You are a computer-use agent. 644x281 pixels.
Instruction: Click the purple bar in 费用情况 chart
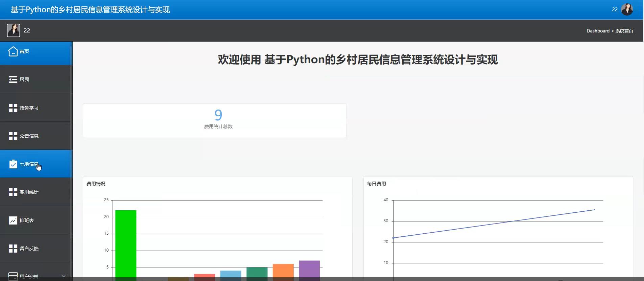click(x=309, y=270)
